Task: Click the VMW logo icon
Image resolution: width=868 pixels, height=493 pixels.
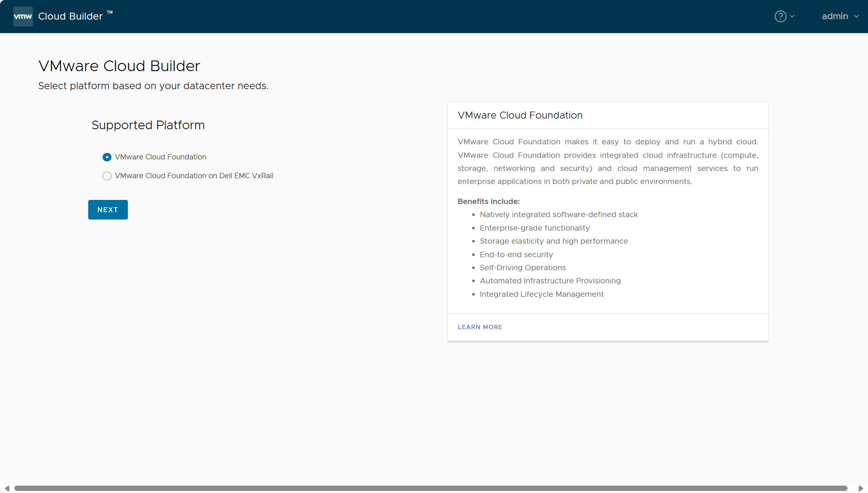Action: (x=23, y=16)
